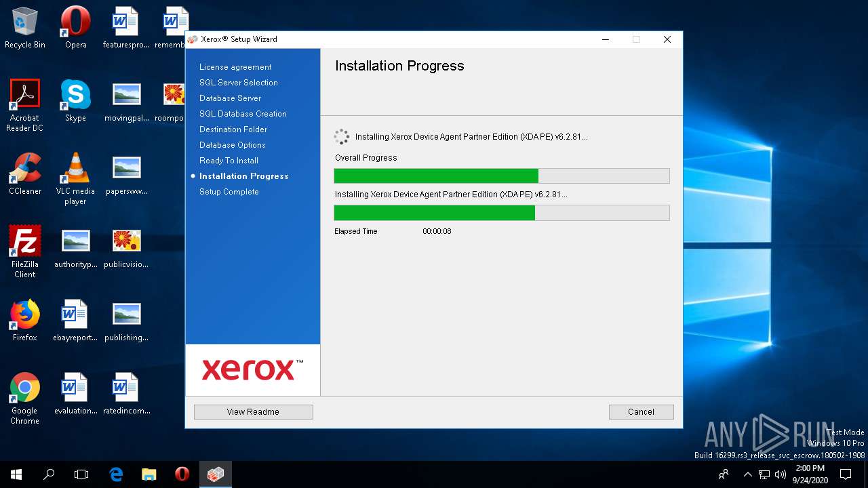This screenshot has height=488, width=868.
Task: Select the Setup Complete step
Action: coord(229,192)
